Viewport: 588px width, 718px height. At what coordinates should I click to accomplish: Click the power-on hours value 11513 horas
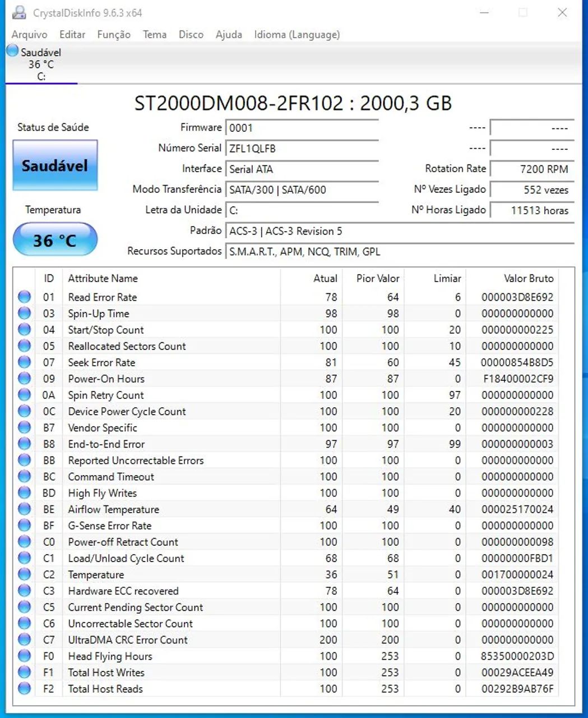(x=532, y=210)
